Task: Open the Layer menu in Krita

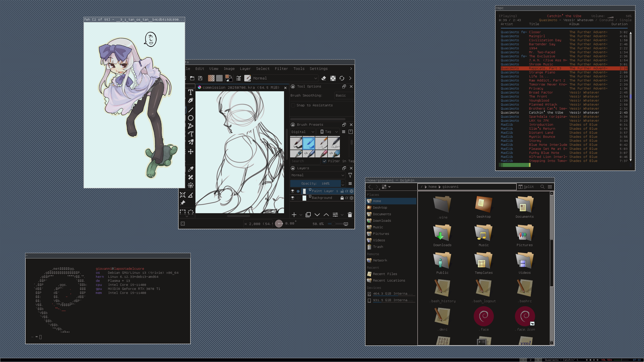Action: click(245, 69)
